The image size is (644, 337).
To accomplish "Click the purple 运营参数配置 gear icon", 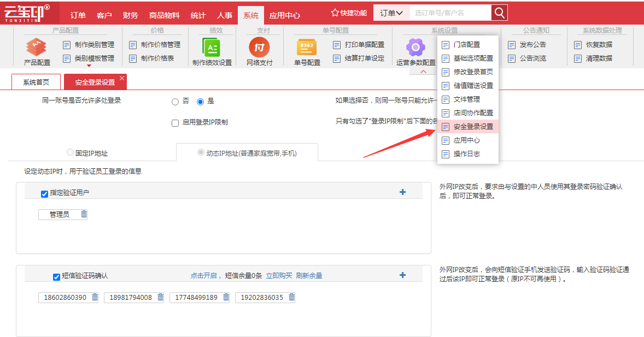I will click(415, 48).
